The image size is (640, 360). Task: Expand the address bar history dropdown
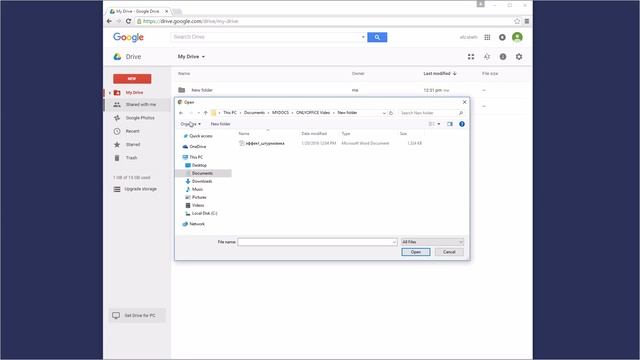[384, 113]
